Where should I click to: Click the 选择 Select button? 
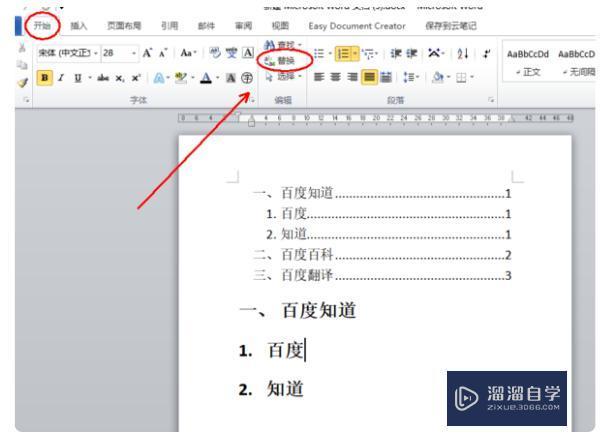[283, 77]
